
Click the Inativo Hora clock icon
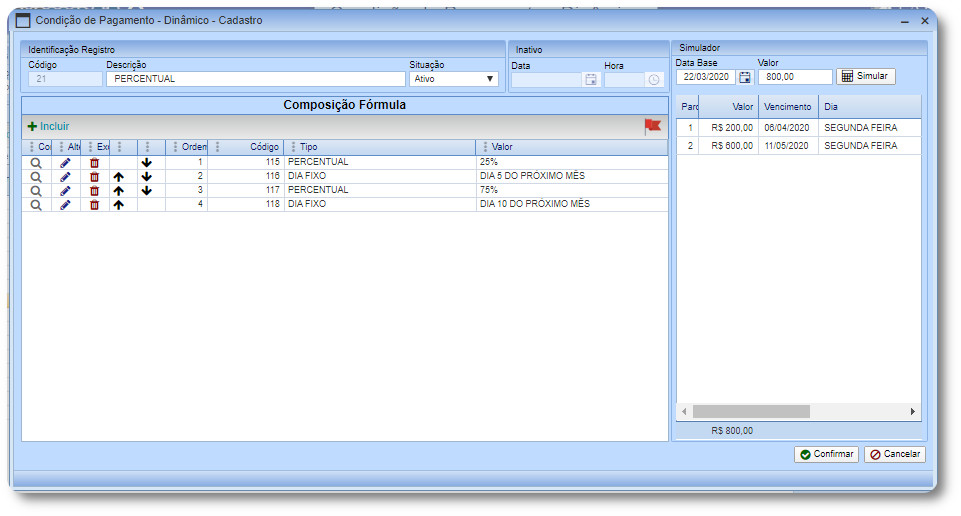point(653,80)
